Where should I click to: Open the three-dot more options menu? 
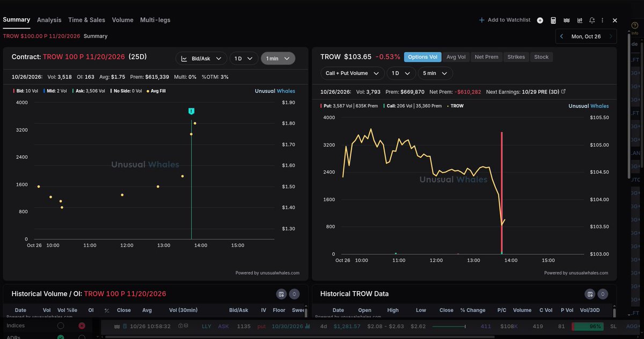(x=603, y=20)
